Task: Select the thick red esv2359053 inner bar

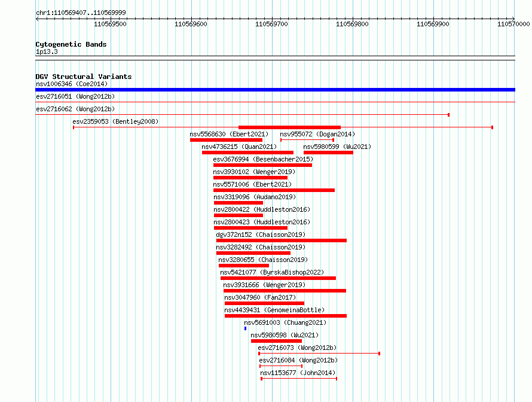Action: click(289, 127)
